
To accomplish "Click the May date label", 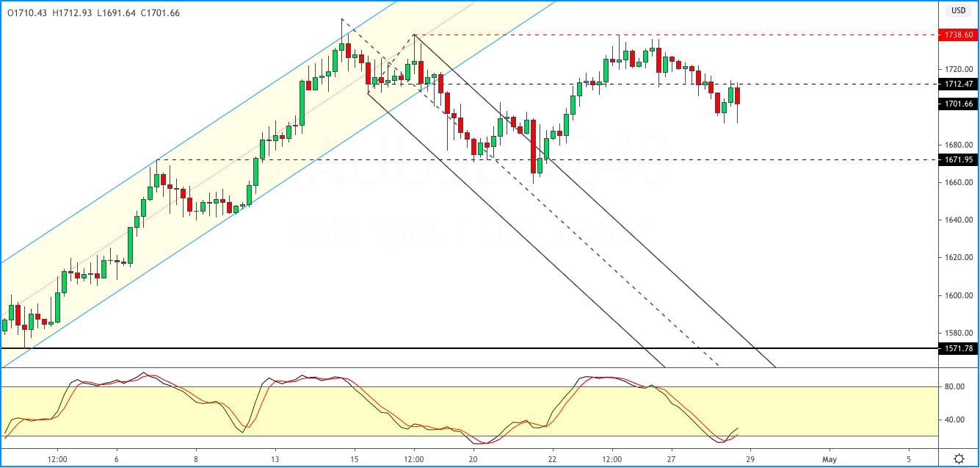I will coord(830,458).
